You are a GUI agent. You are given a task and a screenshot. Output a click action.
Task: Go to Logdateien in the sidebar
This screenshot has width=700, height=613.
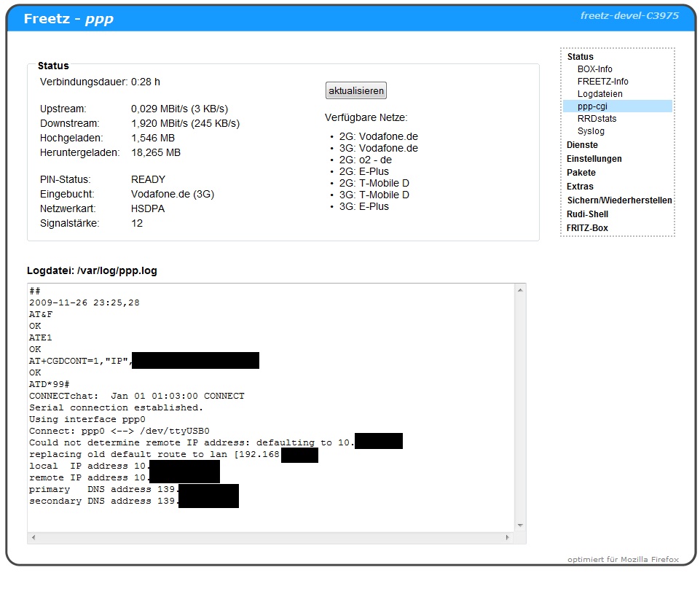pyautogui.click(x=599, y=94)
